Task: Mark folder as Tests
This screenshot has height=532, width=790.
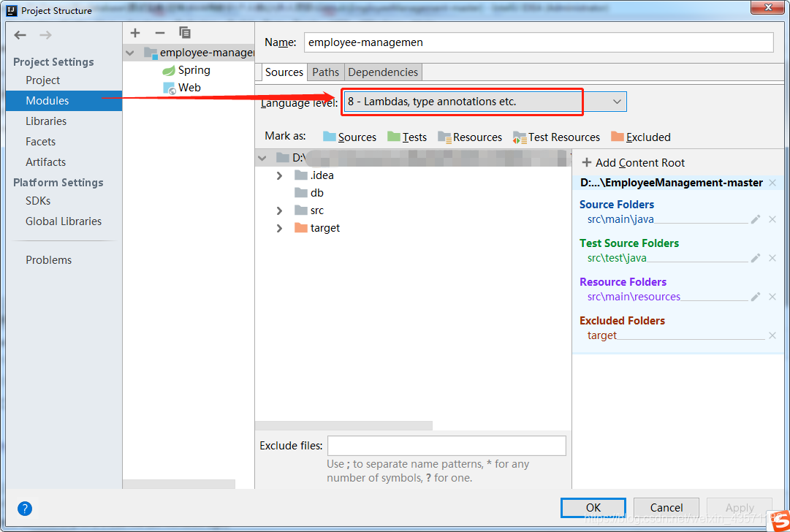Action: 407,137
